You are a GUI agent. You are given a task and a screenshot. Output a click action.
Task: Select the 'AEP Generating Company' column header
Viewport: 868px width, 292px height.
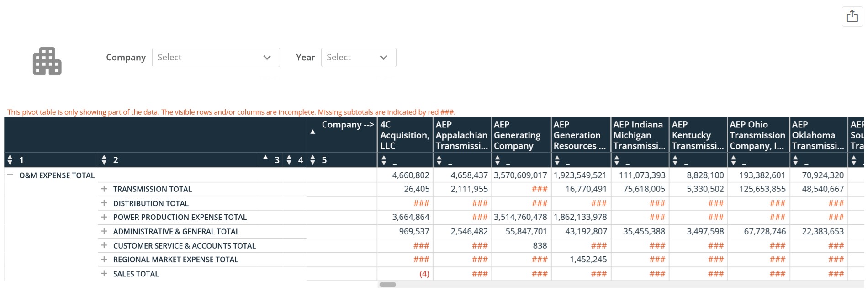(x=521, y=135)
